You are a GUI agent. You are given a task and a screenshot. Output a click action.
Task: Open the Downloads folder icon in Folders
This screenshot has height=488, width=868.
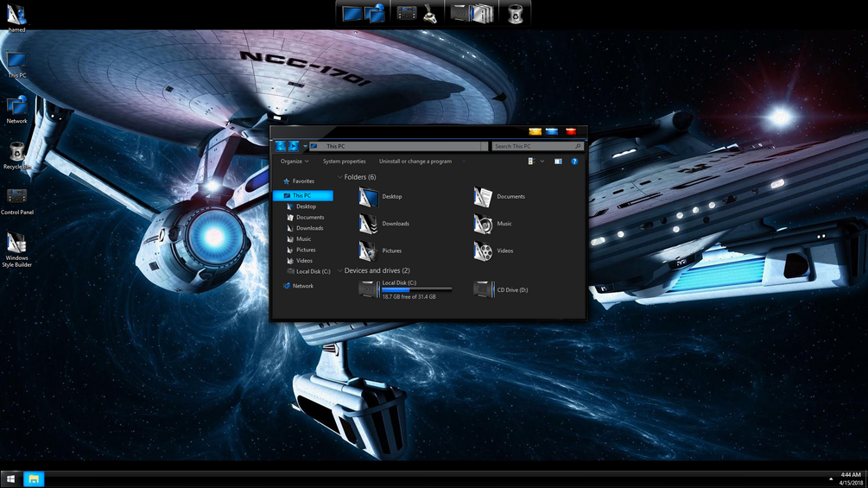368,224
